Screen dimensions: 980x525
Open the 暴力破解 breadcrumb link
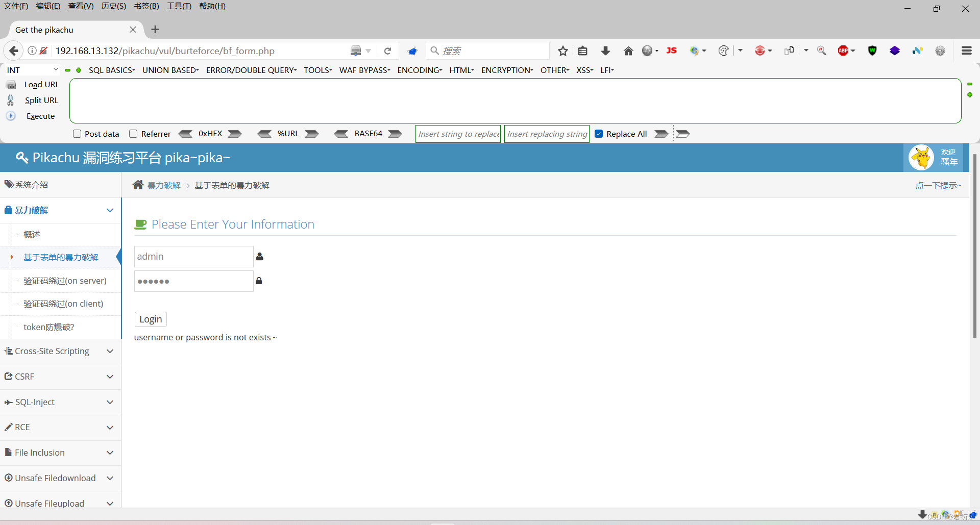click(164, 185)
